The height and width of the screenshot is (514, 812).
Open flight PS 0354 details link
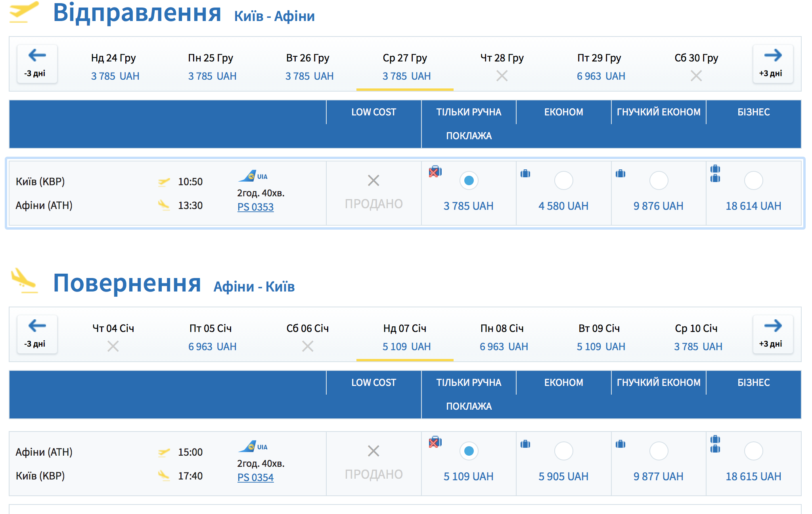255,478
